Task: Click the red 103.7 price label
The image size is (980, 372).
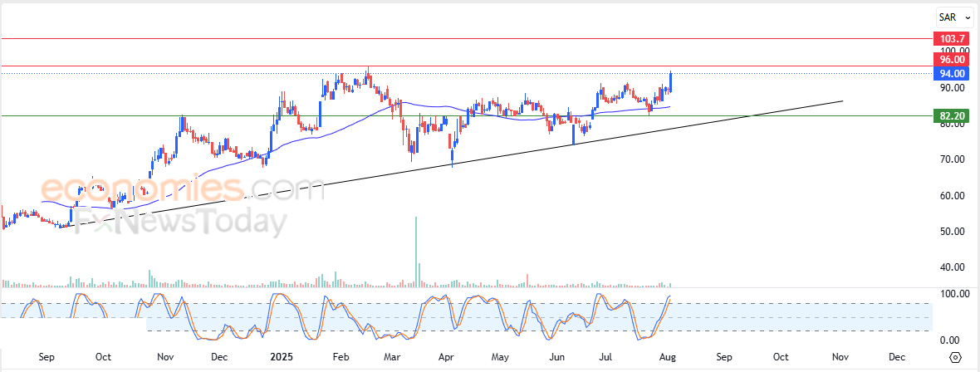Action: (x=950, y=39)
